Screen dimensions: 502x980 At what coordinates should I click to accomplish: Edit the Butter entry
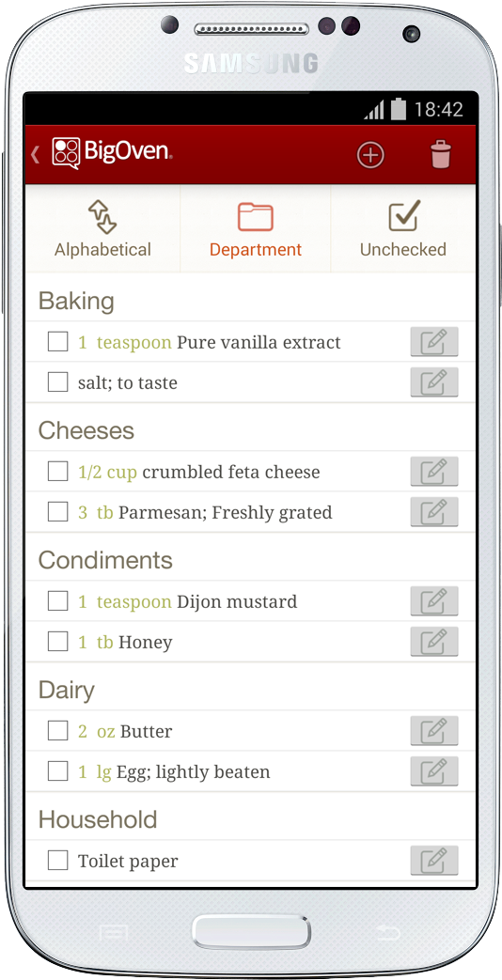(x=434, y=731)
